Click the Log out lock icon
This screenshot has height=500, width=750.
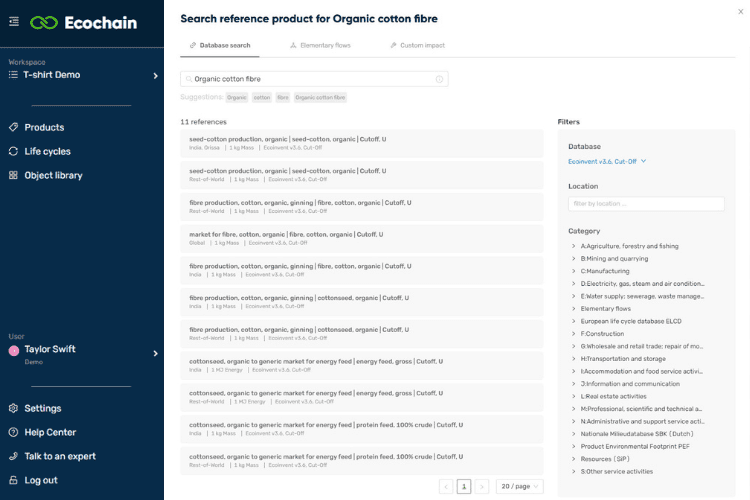click(x=14, y=480)
